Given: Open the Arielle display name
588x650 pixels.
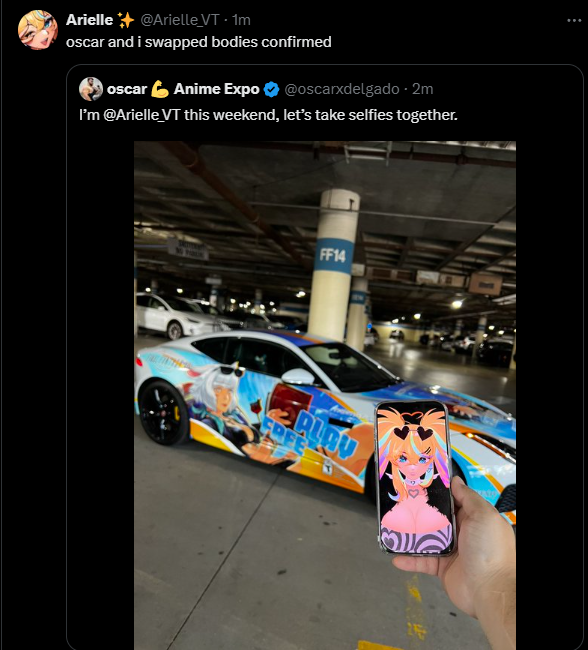Looking at the screenshot, I should tap(90, 20).
